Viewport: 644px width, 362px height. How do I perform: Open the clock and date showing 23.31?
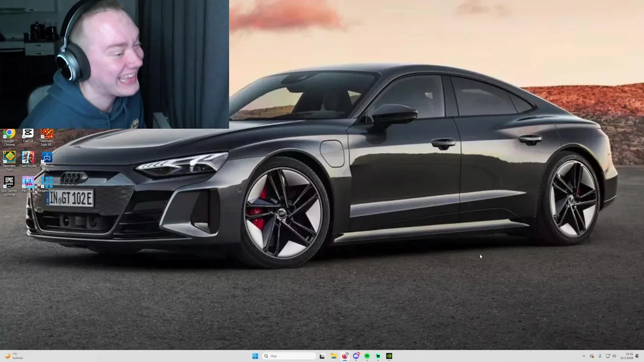point(627,356)
